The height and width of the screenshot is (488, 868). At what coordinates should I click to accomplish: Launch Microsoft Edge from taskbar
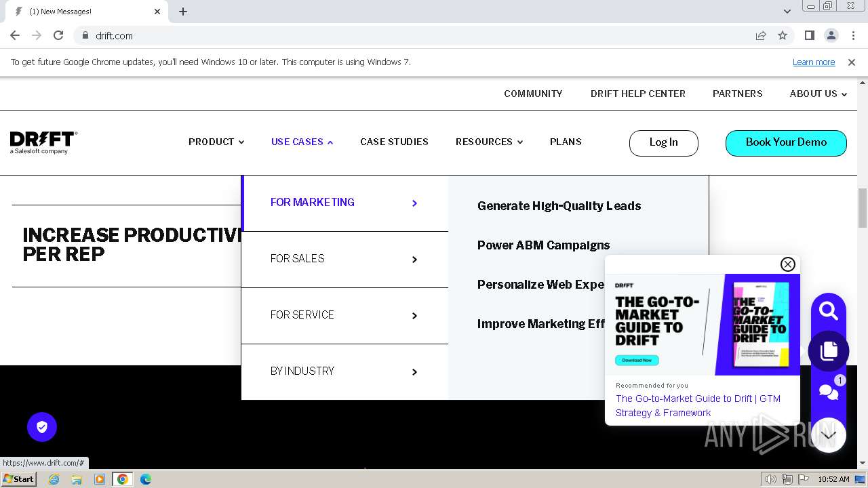tap(146, 479)
